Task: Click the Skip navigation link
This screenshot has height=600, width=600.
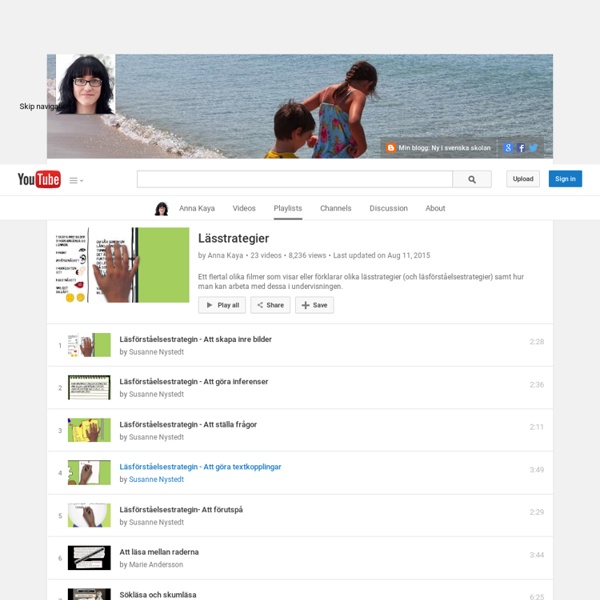Action: pyautogui.click(x=43, y=106)
